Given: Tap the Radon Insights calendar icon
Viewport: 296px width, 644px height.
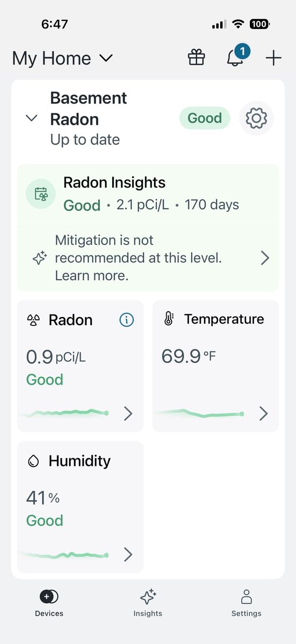Looking at the screenshot, I should pos(41,194).
